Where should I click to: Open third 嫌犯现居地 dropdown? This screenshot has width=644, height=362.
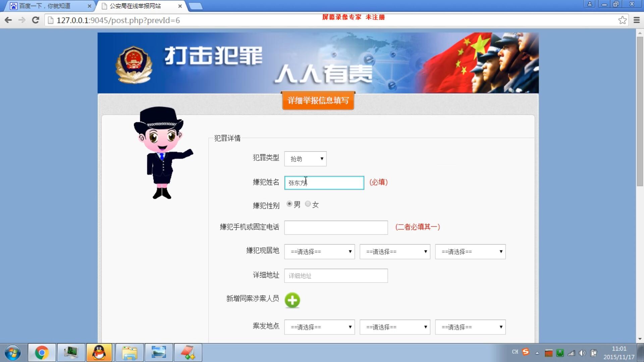pos(470,252)
